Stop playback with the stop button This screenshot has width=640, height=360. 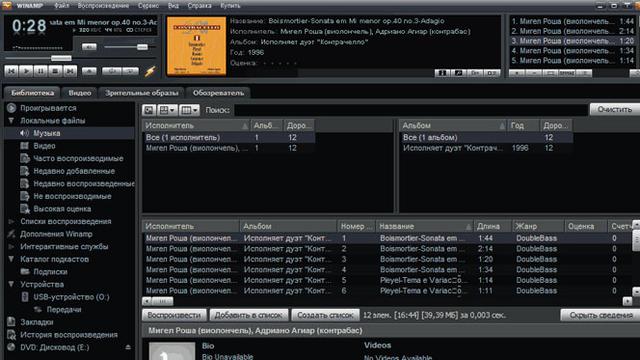[x=55, y=71]
